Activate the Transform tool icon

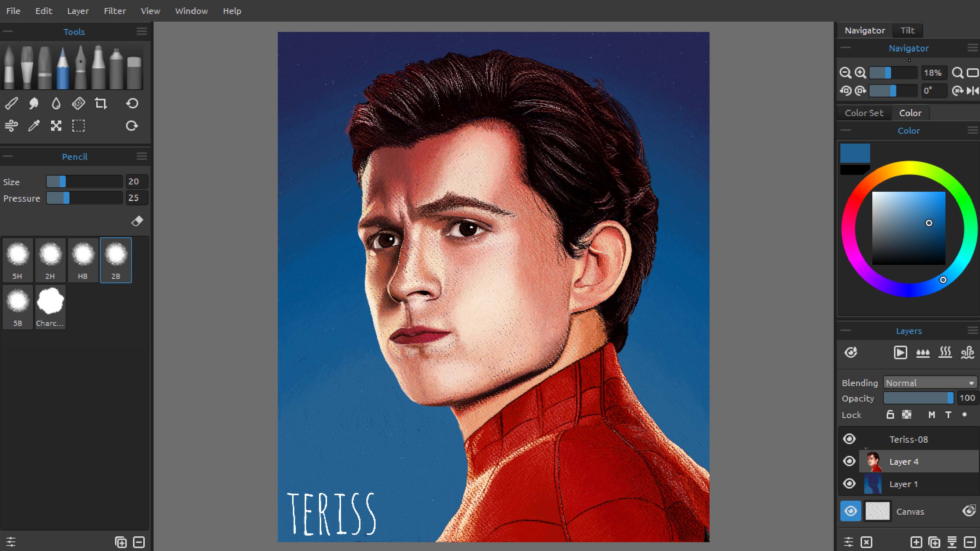tap(56, 126)
